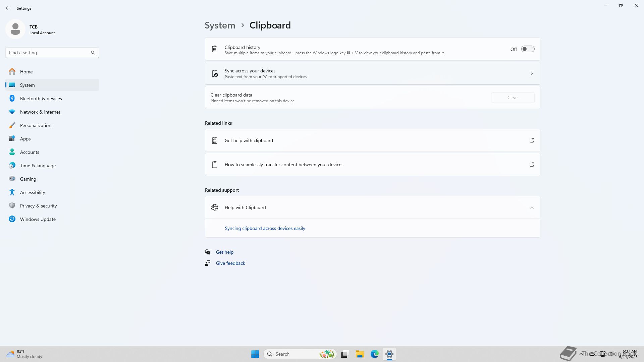Click the Find a setting search box
This screenshot has height=362, width=644.
(49, 53)
